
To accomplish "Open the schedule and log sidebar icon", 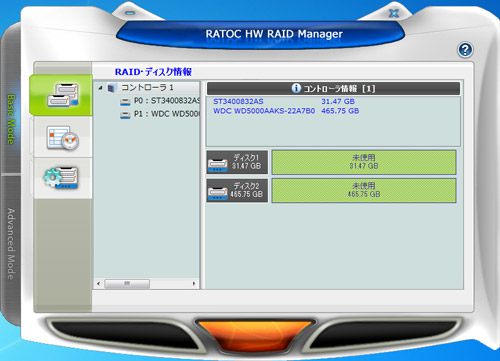I will pos(63,137).
